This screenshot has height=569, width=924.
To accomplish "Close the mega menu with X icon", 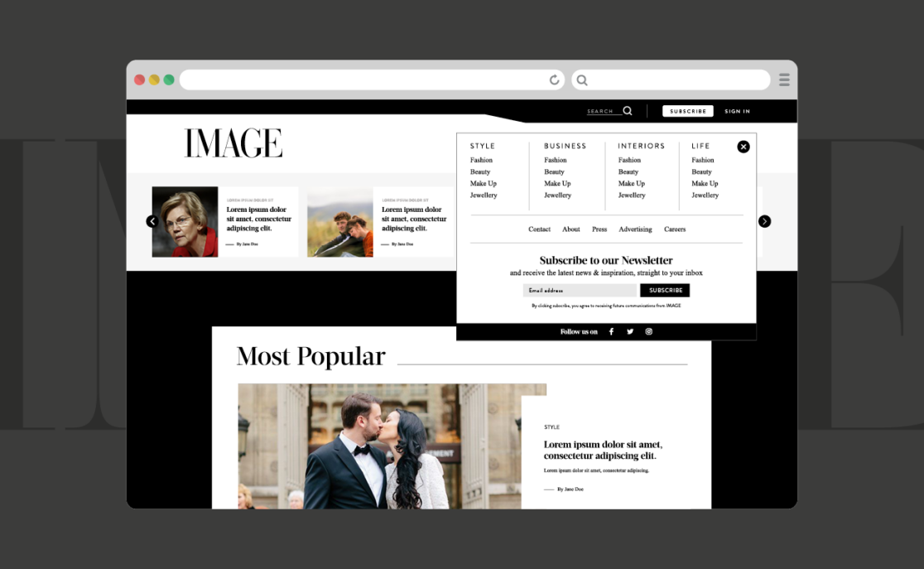I will coord(744,147).
